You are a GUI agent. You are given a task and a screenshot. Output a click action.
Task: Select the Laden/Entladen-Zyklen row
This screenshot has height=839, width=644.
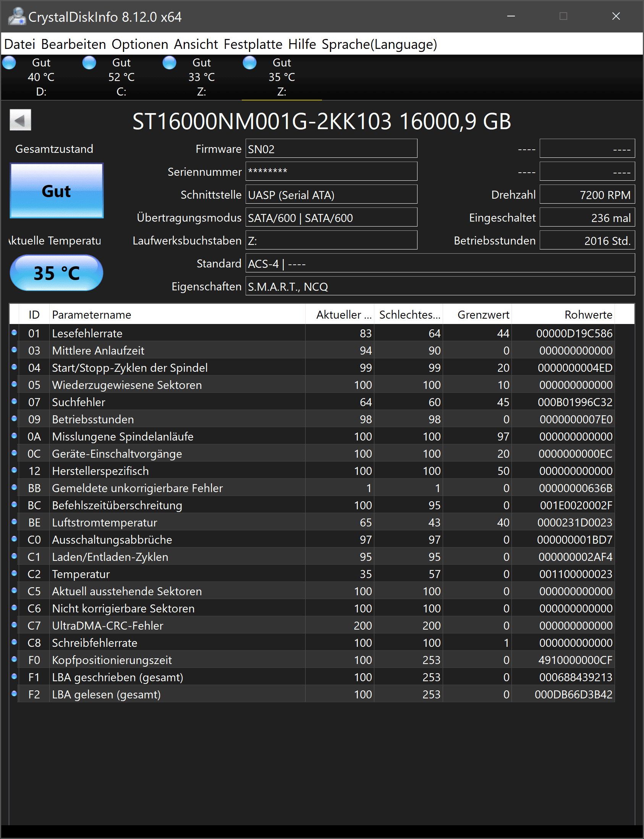pyautogui.click(x=312, y=556)
